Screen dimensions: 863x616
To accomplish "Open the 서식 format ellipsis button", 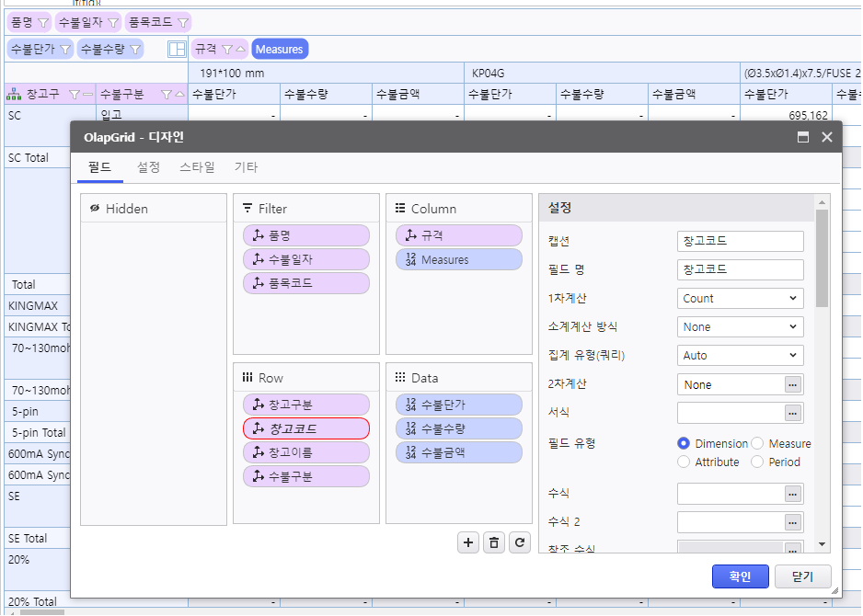I will point(792,413).
